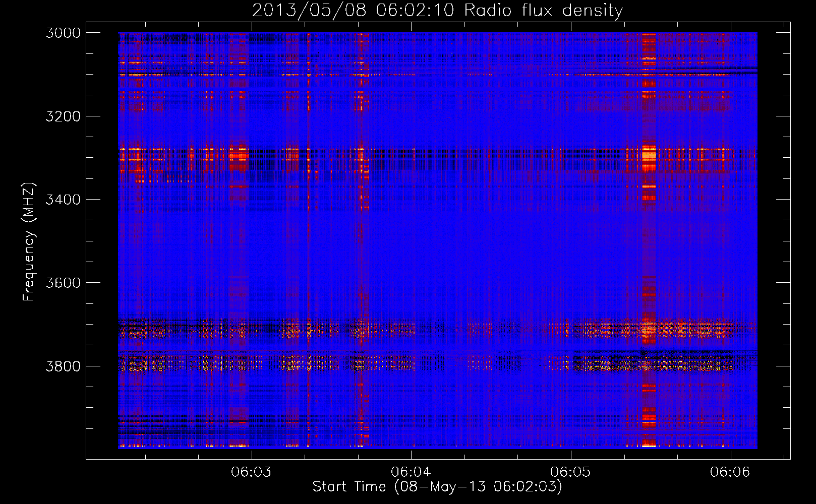The height and width of the screenshot is (504, 816).
Task: Click the plot title "2013/05/08 06:02:10 Radio flux density"
Action: pos(437,10)
